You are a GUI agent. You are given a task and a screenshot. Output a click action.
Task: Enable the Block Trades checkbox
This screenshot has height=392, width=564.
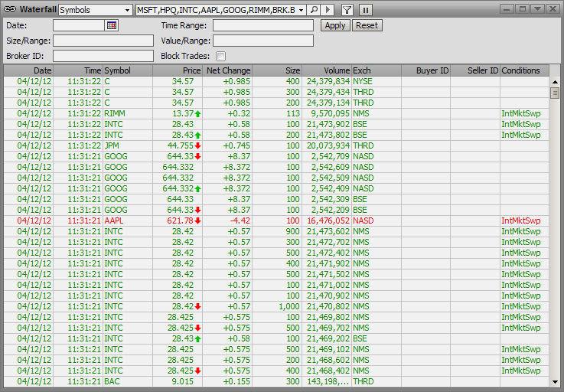tap(220, 56)
